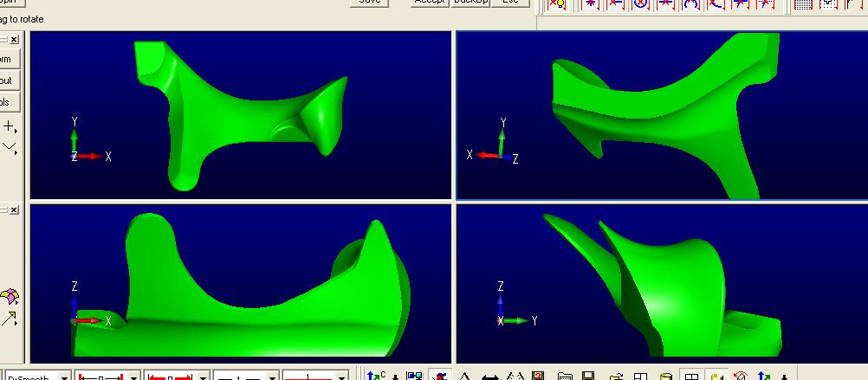Click the cylinder icon in bottom toolbar
The height and width of the screenshot is (380, 868).
click(666, 377)
